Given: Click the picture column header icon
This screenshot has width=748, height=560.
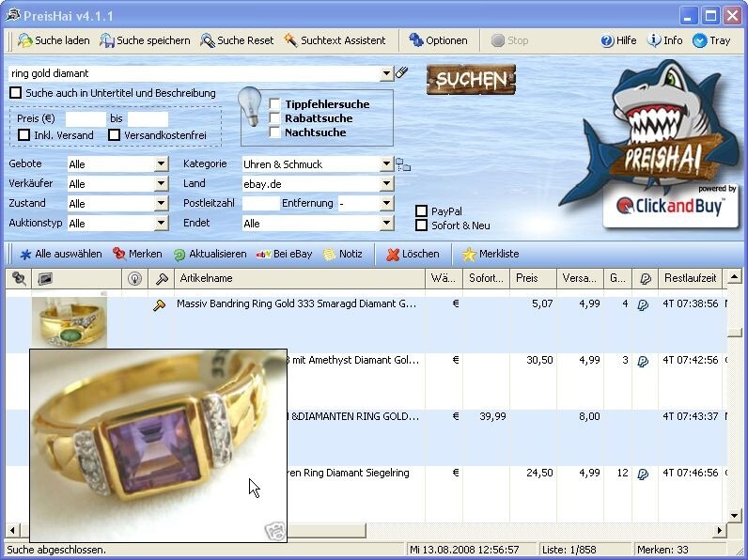Looking at the screenshot, I should pyautogui.click(x=45, y=278).
